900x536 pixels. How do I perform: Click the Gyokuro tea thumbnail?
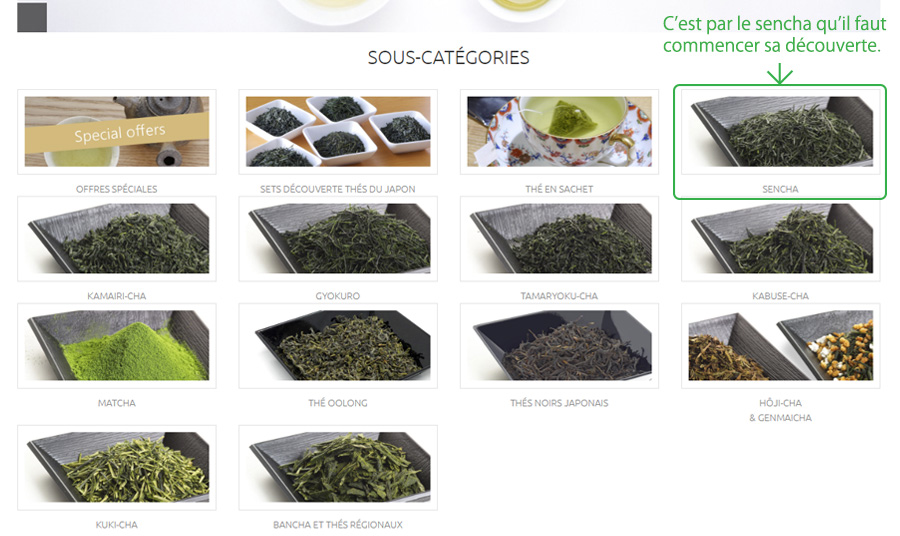338,239
